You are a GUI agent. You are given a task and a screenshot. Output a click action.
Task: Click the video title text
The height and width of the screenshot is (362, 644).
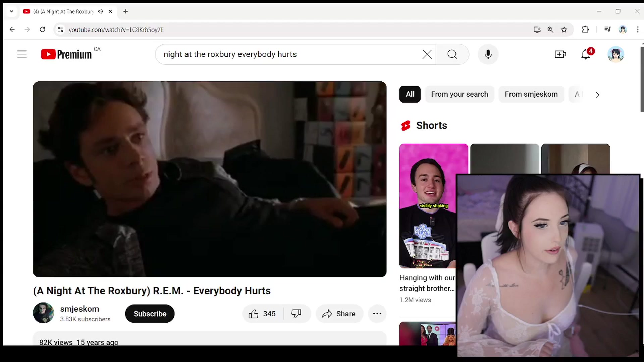pyautogui.click(x=152, y=291)
